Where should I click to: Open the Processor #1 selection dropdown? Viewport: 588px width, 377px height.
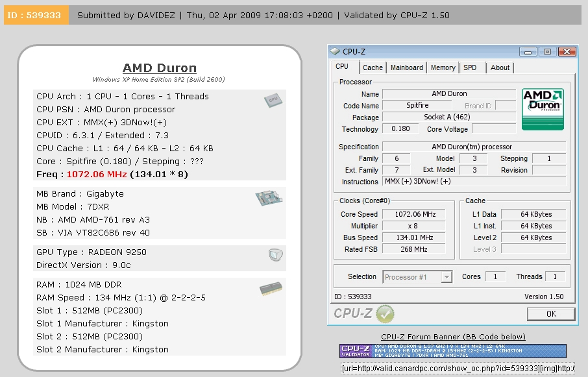pyautogui.click(x=417, y=277)
